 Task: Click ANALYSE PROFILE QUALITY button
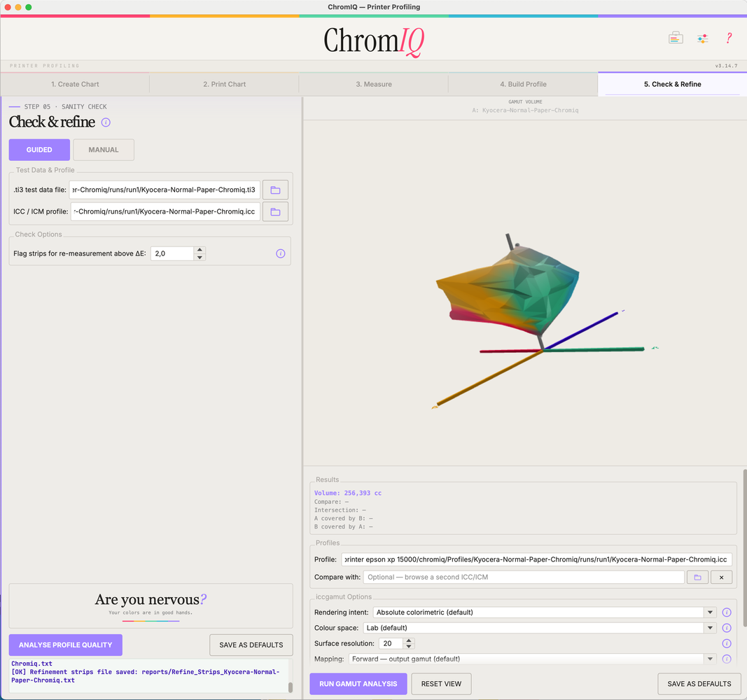(x=66, y=645)
